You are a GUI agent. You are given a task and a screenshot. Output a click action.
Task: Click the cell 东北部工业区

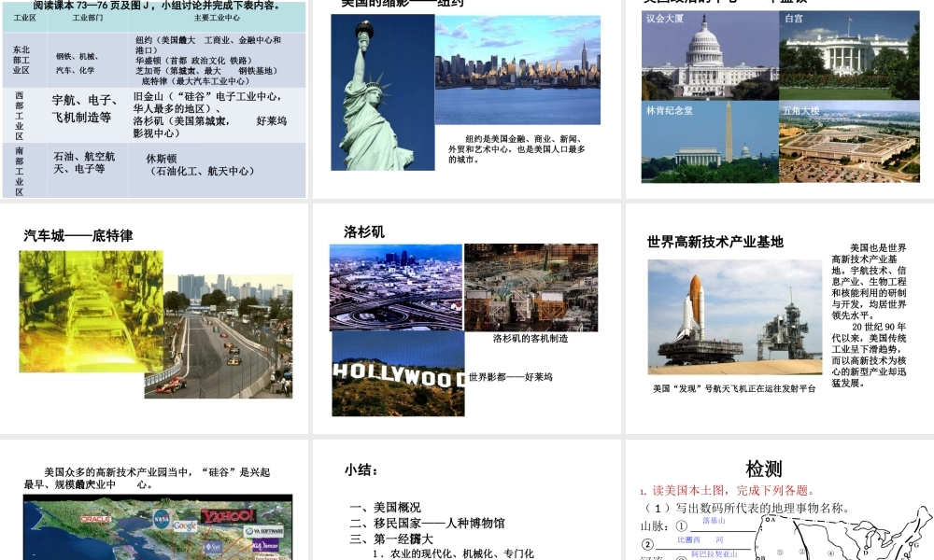point(21,60)
